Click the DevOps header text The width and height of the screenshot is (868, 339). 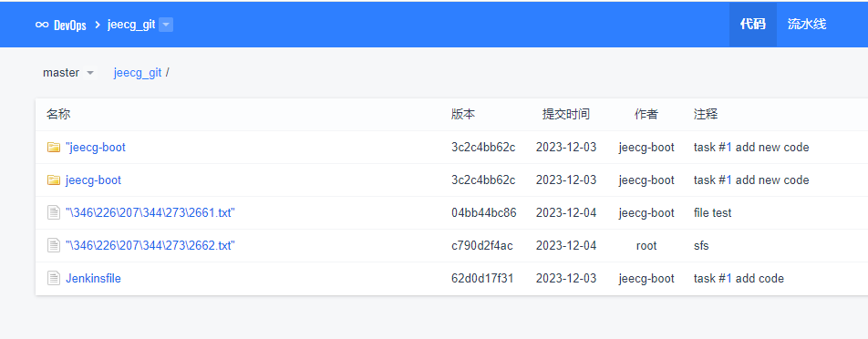click(69, 25)
